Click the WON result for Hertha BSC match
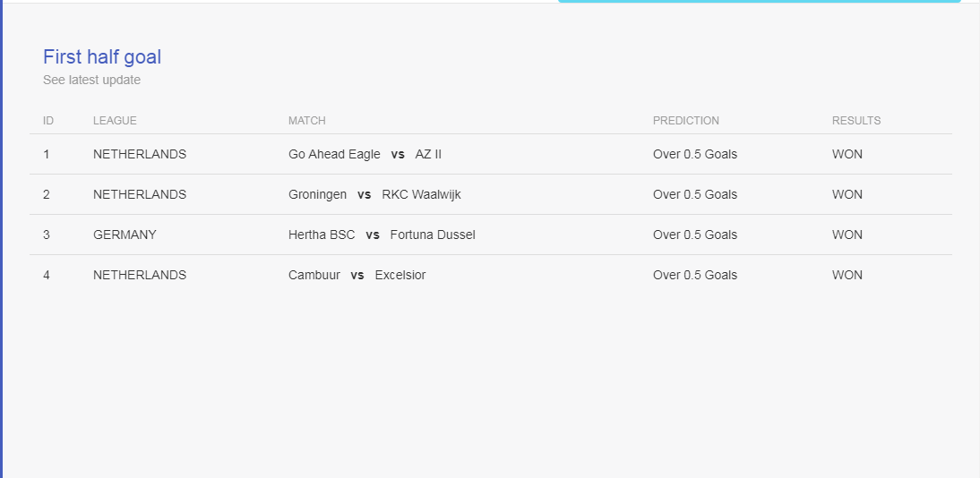 pos(847,235)
